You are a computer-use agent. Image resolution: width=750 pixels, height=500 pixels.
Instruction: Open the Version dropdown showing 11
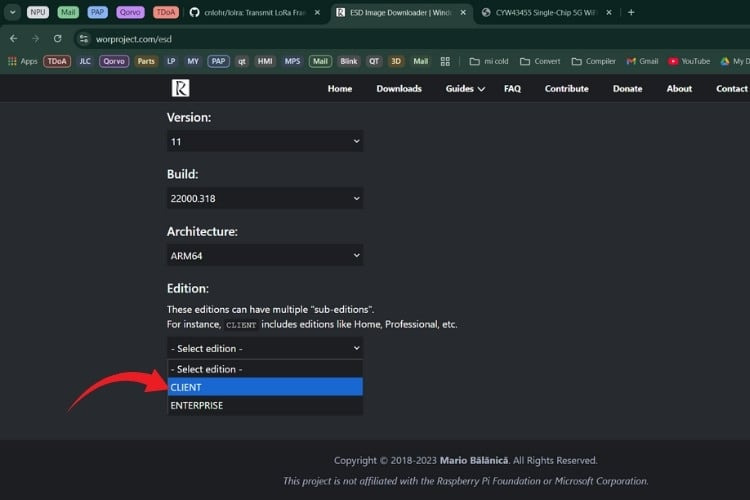point(265,142)
